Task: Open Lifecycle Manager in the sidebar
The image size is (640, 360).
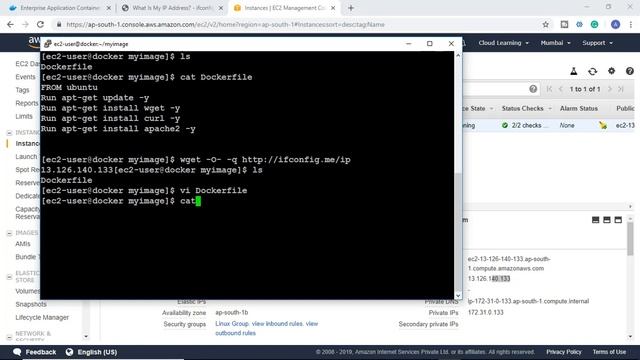Action: 42,317
